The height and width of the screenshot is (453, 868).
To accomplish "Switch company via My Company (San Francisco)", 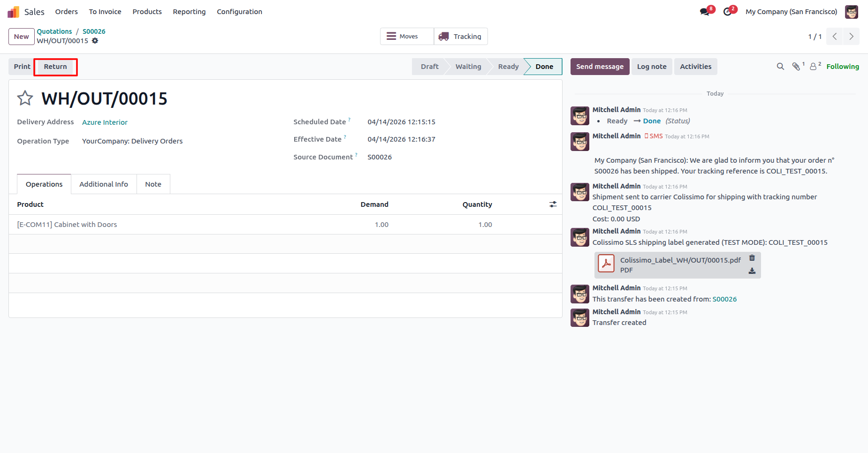I will point(792,12).
